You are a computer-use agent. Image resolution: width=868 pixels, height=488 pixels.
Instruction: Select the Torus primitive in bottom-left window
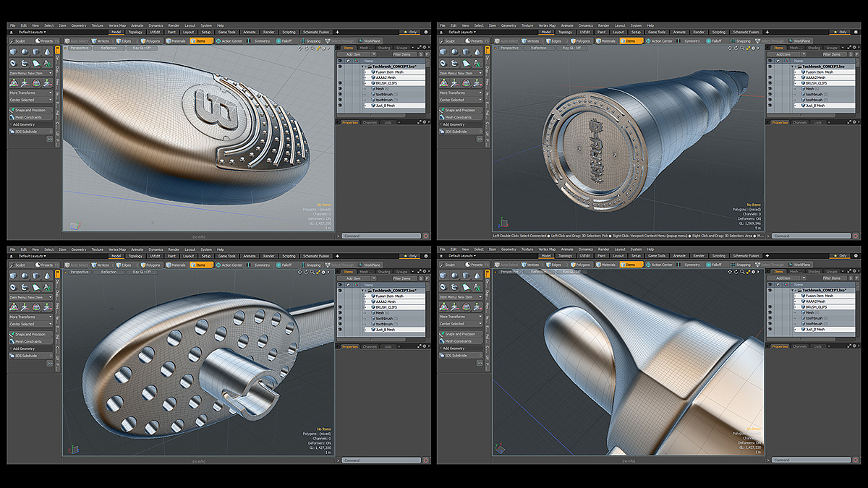tap(13, 287)
